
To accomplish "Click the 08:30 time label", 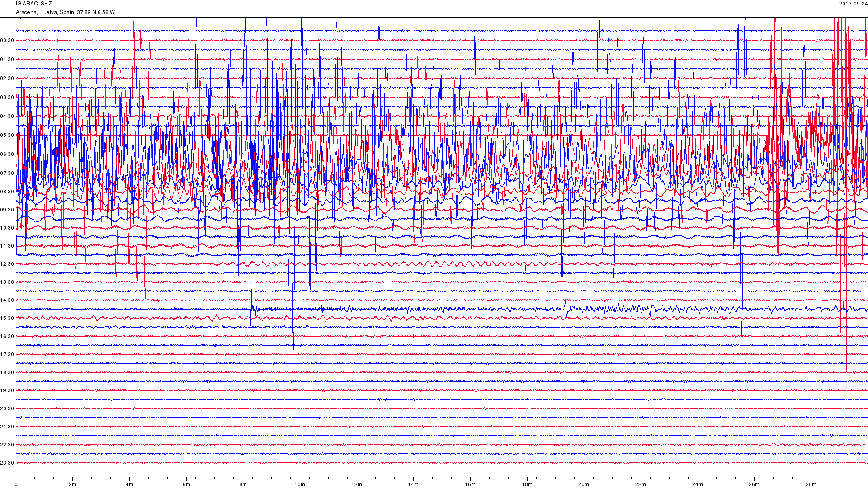I will pyautogui.click(x=7, y=192).
